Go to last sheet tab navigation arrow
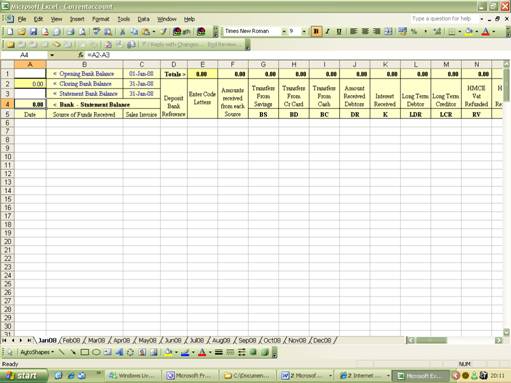 pos(29,340)
